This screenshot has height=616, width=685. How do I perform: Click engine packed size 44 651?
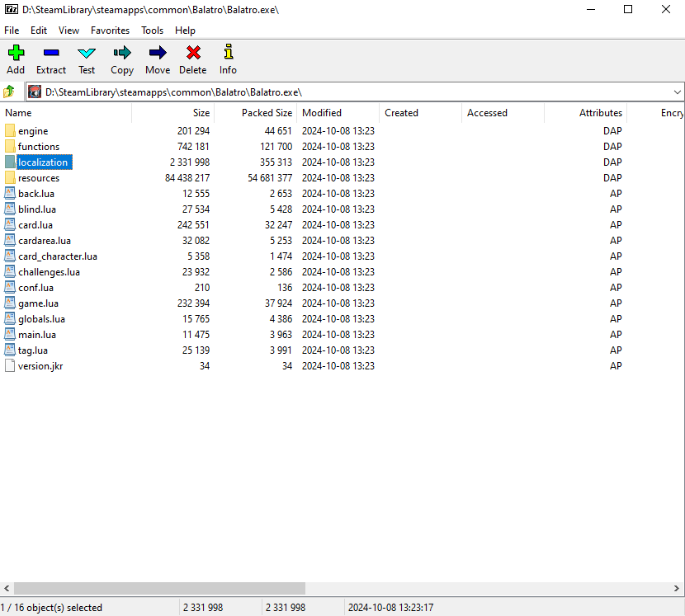pyautogui.click(x=278, y=131)
